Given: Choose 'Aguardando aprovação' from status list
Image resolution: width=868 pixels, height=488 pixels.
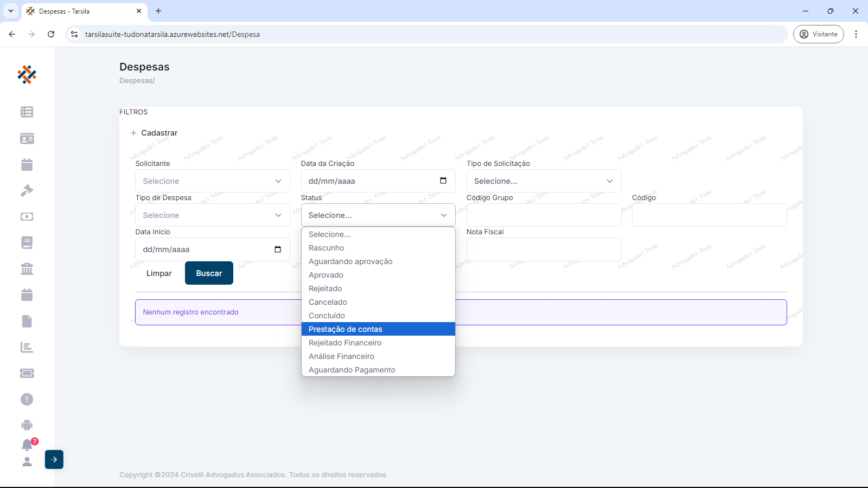Looking at the screenshot, I should click(x=350, y=261).
